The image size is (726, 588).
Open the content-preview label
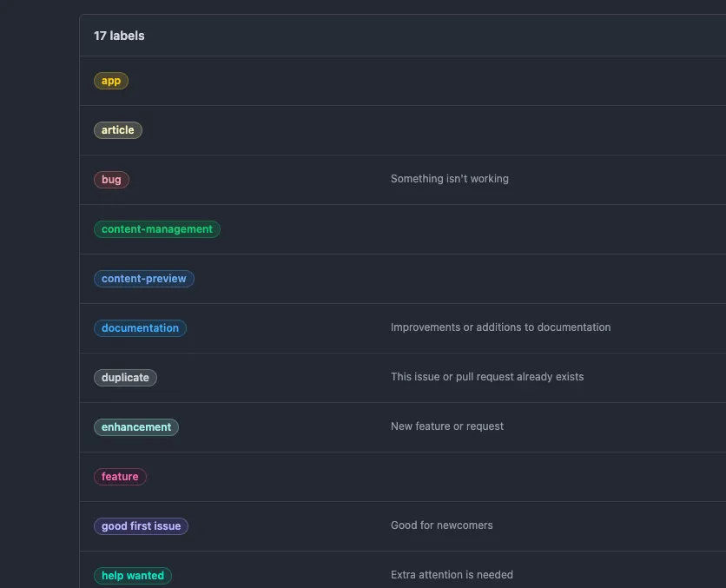pos(144,279)
